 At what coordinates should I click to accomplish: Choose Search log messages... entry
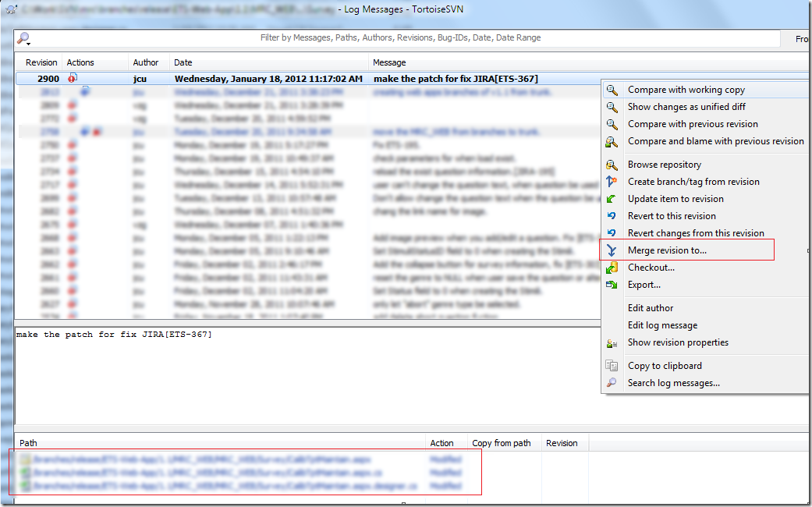pyautogui.click(x=674, y=383)
